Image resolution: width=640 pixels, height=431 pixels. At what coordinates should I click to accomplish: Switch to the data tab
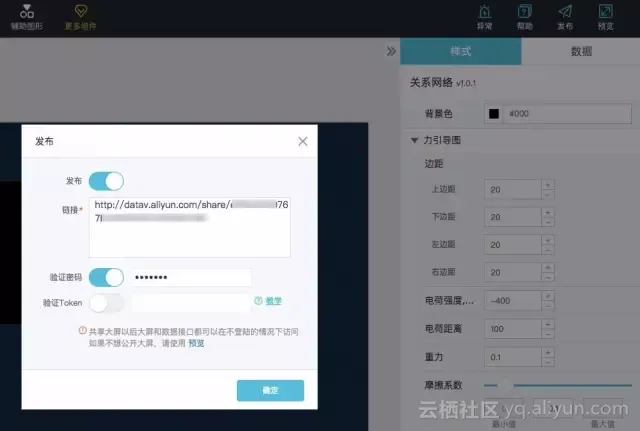[581, 51]
